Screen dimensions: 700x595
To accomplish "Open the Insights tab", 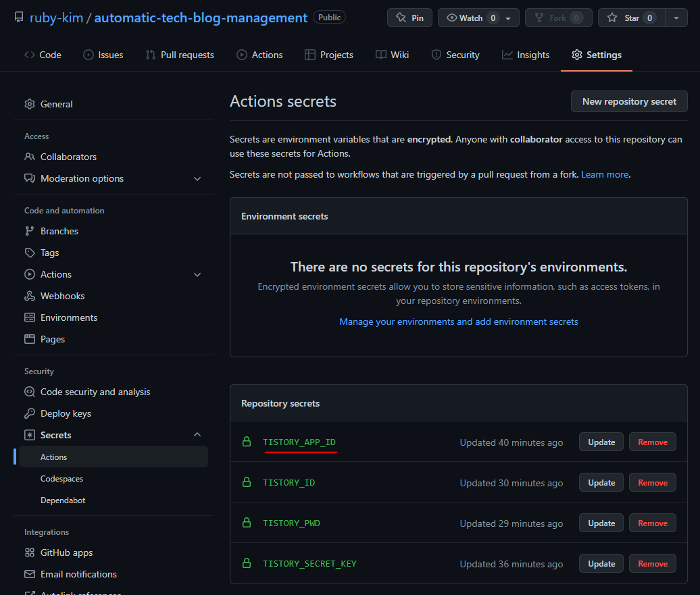I will (x=526, y=55).
